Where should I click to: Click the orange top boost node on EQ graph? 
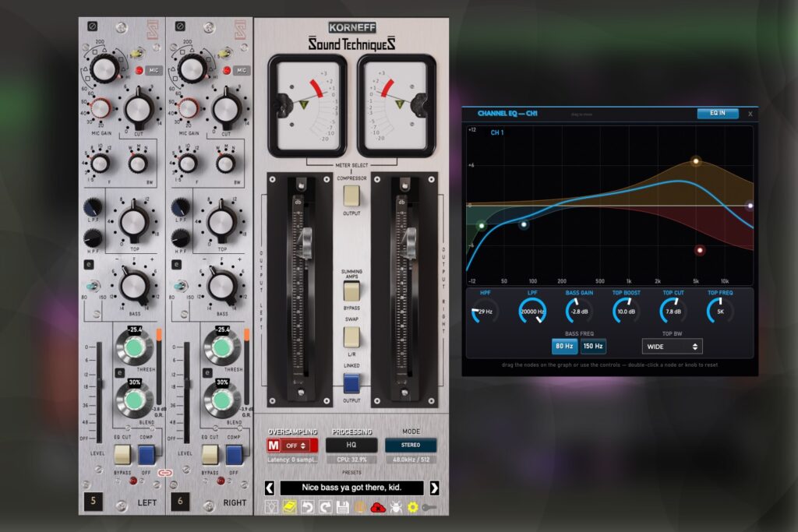click(x=696, y=161)
